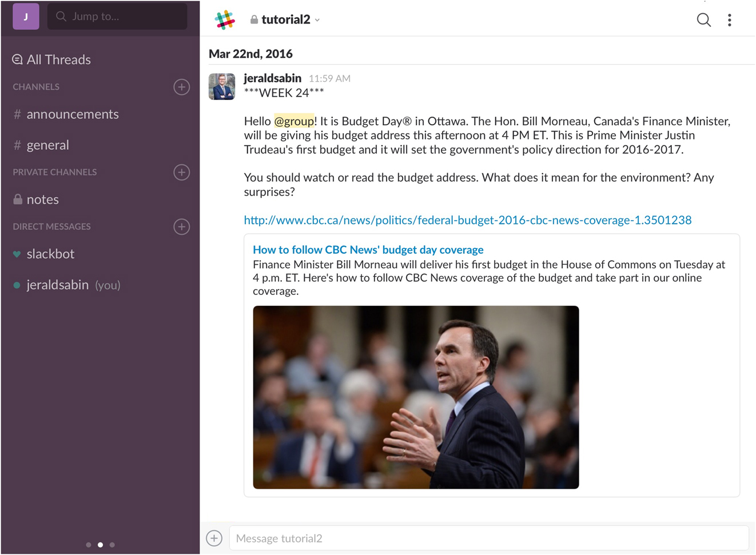This screenshot has height=555, width=756.
Task: Switch to the general channel
Action: point(47,145)
